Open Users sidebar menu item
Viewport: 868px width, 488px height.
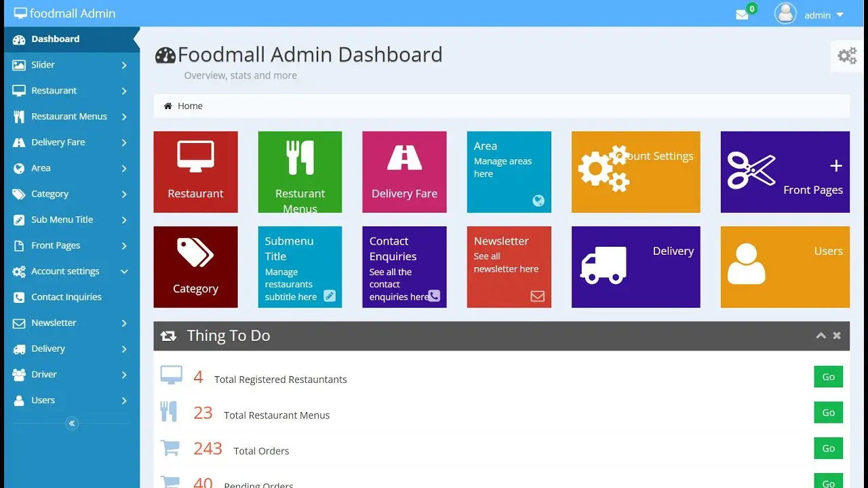72,400
